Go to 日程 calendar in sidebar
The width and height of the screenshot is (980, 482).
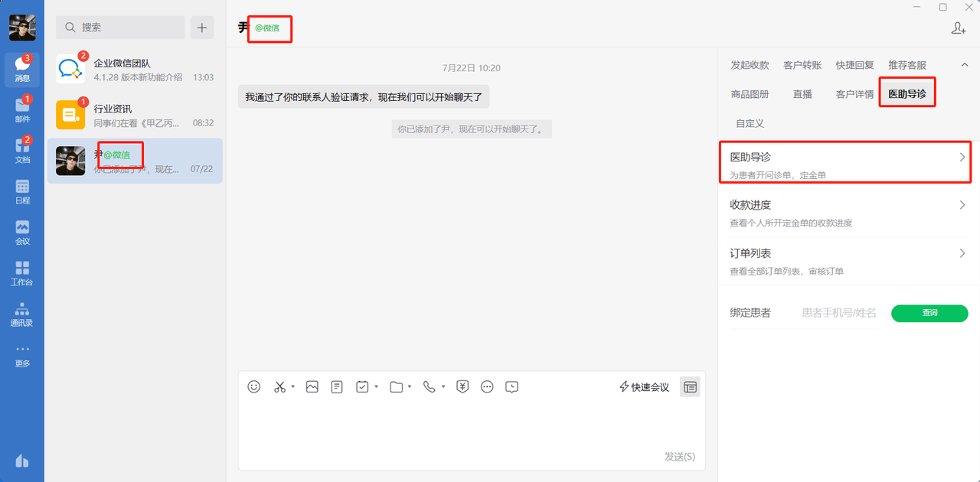click(22, 191)
